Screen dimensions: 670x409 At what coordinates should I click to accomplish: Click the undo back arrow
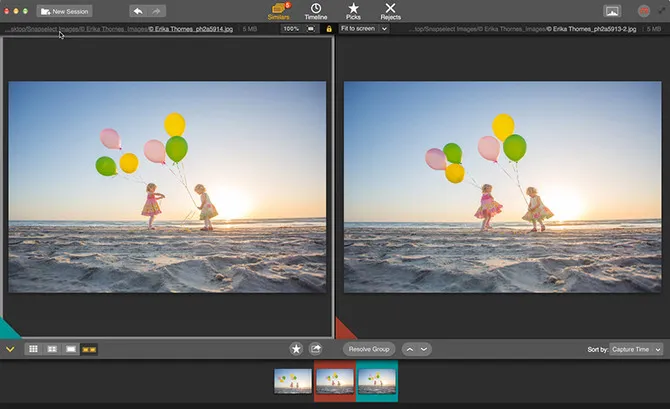(139, 11)
